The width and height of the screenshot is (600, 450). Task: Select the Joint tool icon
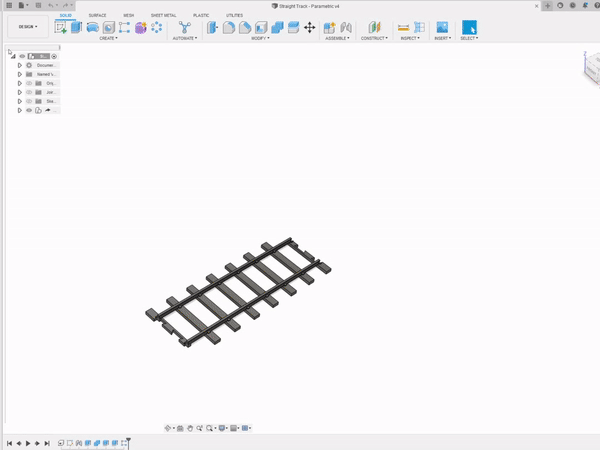[346, 28]
